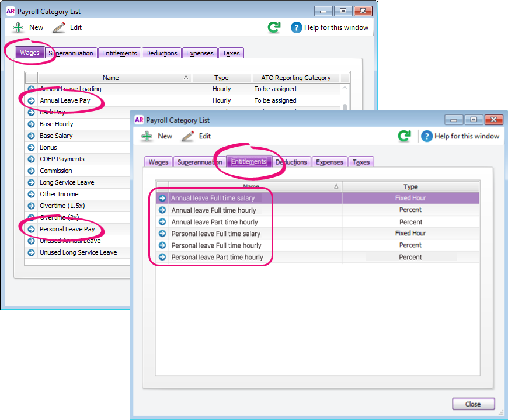Image resolution: width=508 pixels, height=420 pixels.
Task: Select the Taxes tab in the front window
Action: pos(361,162)
